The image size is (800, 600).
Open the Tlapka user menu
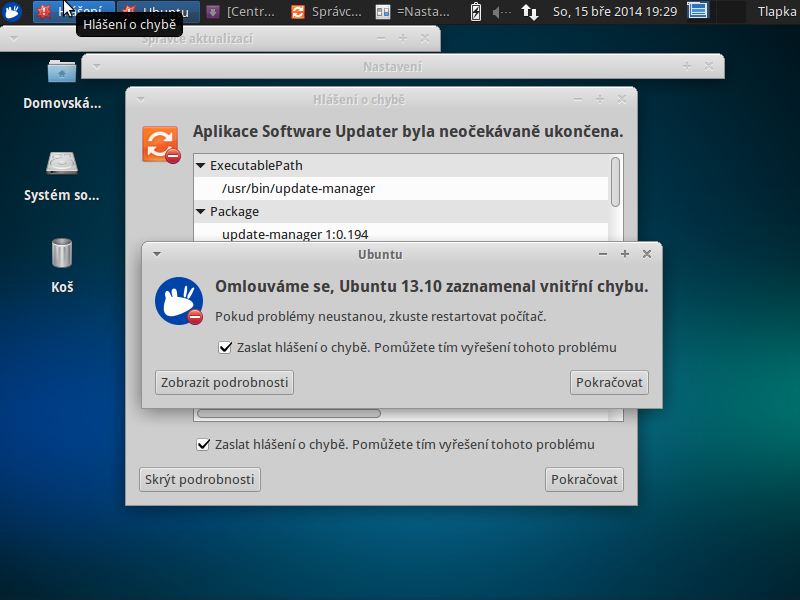(x=777, y=11)
